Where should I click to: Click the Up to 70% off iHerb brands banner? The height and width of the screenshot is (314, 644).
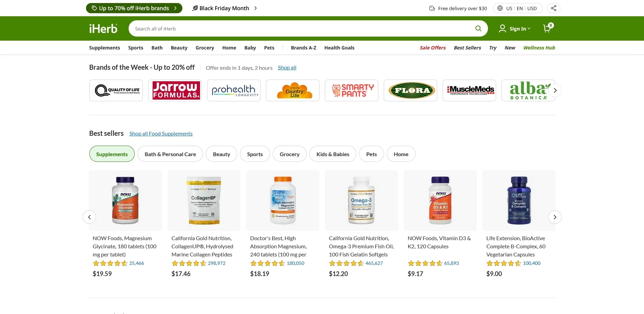pos(134,8)
